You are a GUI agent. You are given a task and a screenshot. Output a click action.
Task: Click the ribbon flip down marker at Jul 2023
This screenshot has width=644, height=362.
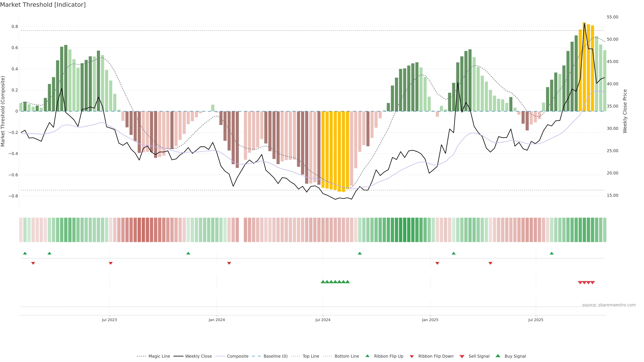(x=111, y=263)
